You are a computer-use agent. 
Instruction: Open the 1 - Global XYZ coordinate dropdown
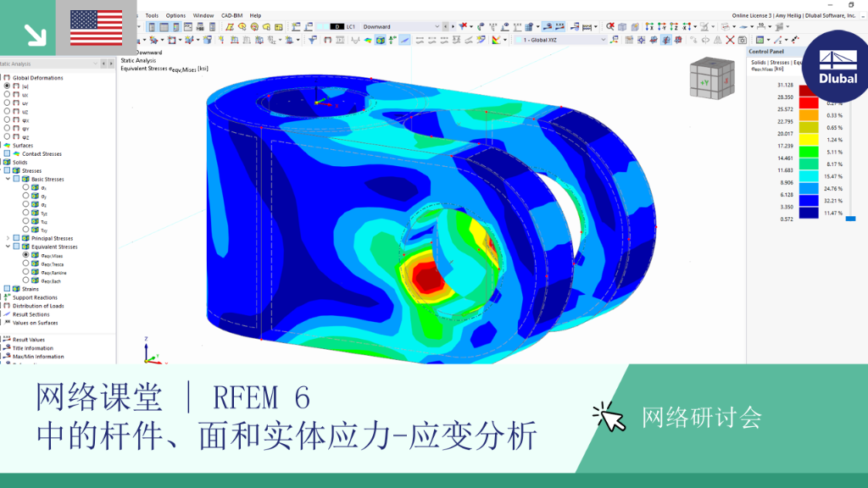560,40
